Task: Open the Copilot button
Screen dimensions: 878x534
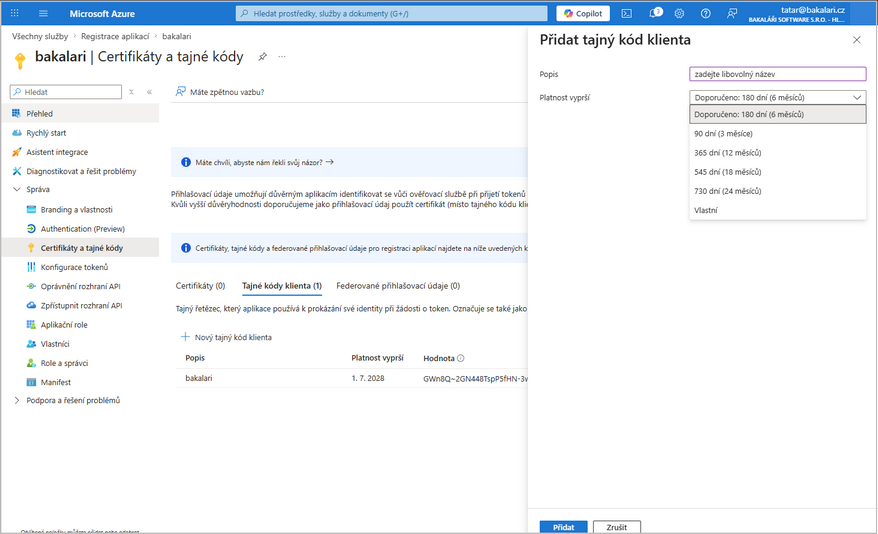Action: point(583,13)
